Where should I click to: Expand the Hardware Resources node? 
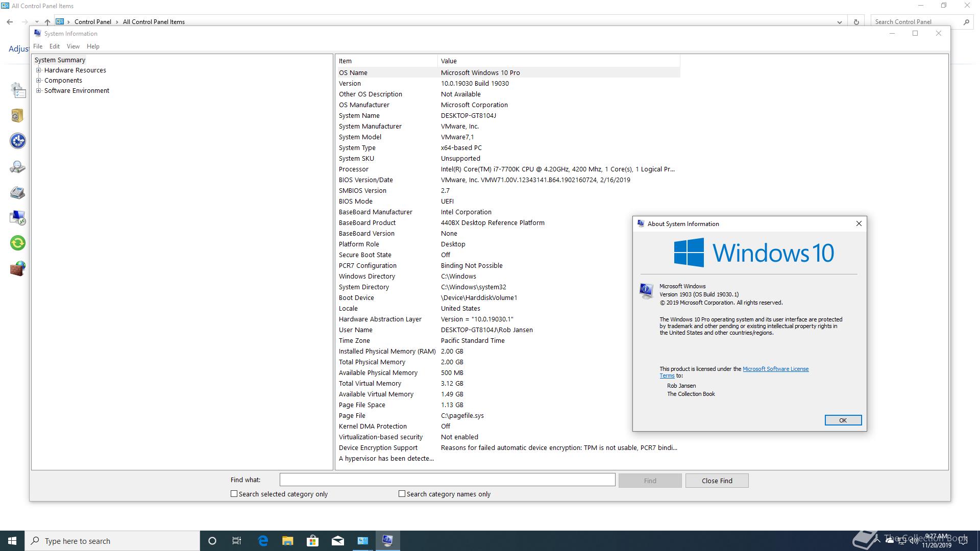(38, 70)
